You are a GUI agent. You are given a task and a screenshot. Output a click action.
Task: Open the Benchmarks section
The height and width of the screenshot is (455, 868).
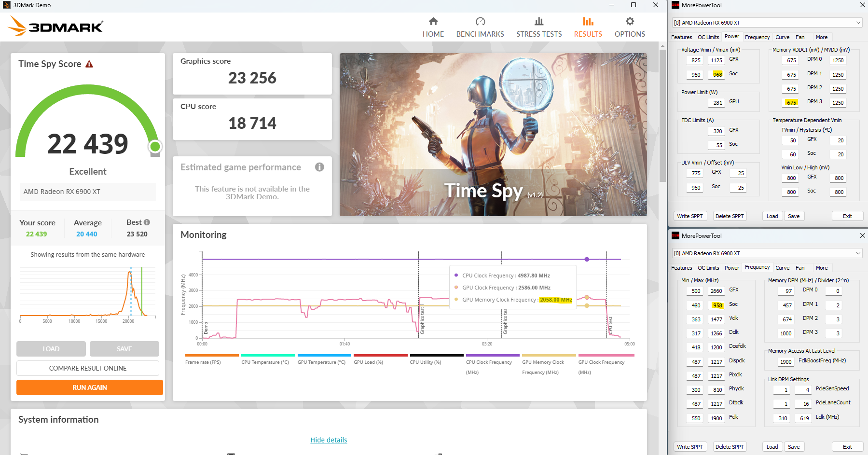(x=480, y=27)
